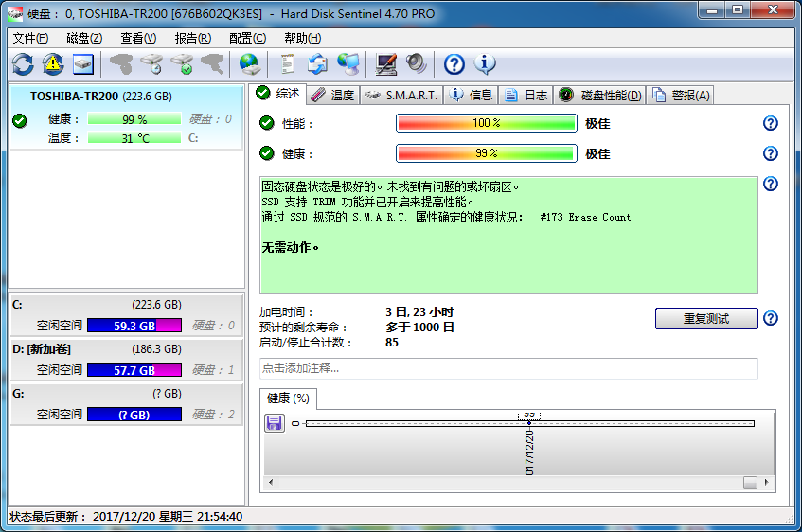Screen dimensions: 802x532
Task: Select the D: [新加卷] partition row
Action: (x=126, y=360)
